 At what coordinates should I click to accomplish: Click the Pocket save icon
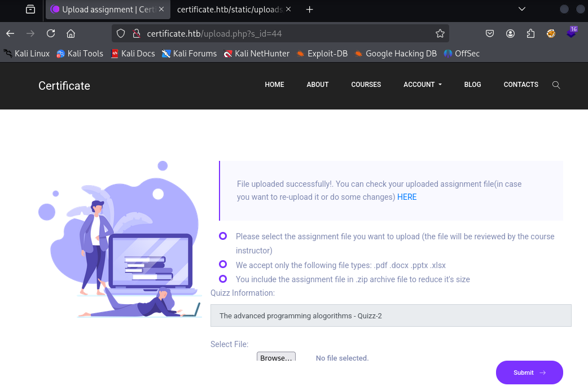point(490,33)
